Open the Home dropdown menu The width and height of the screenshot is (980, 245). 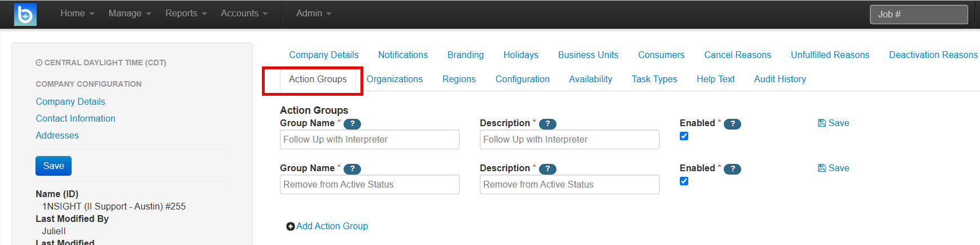[x=77, y=14]
